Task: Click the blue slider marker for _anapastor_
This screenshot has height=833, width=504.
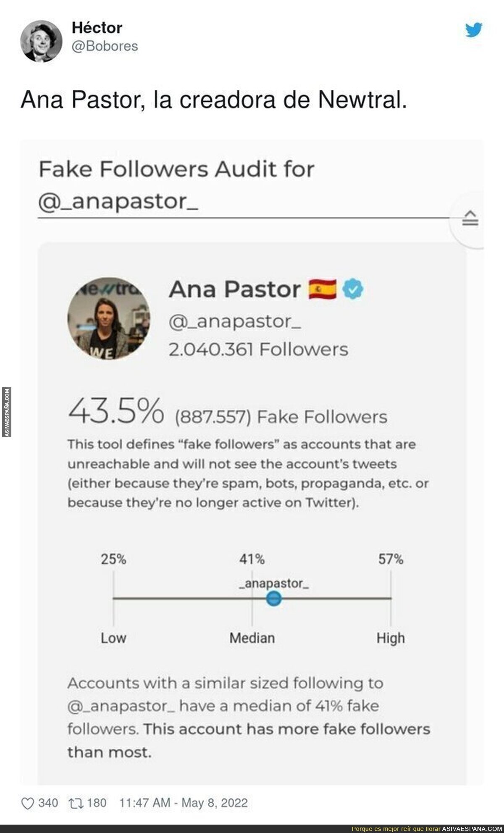Action: (x=273, y=598)
